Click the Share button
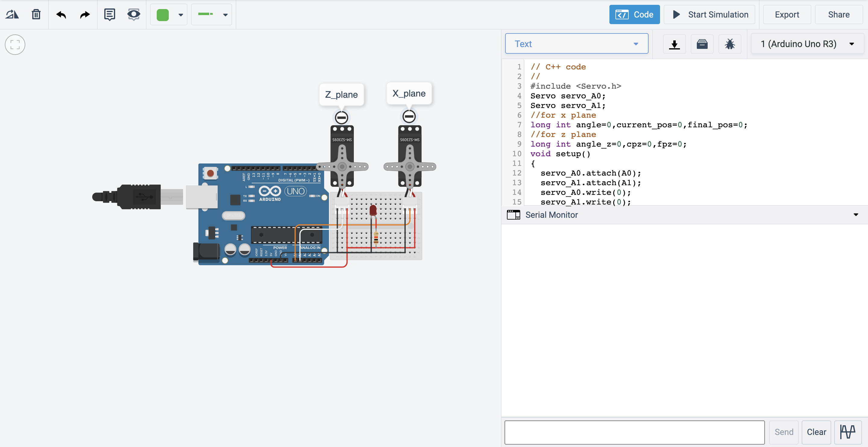 tap(838, 14)
